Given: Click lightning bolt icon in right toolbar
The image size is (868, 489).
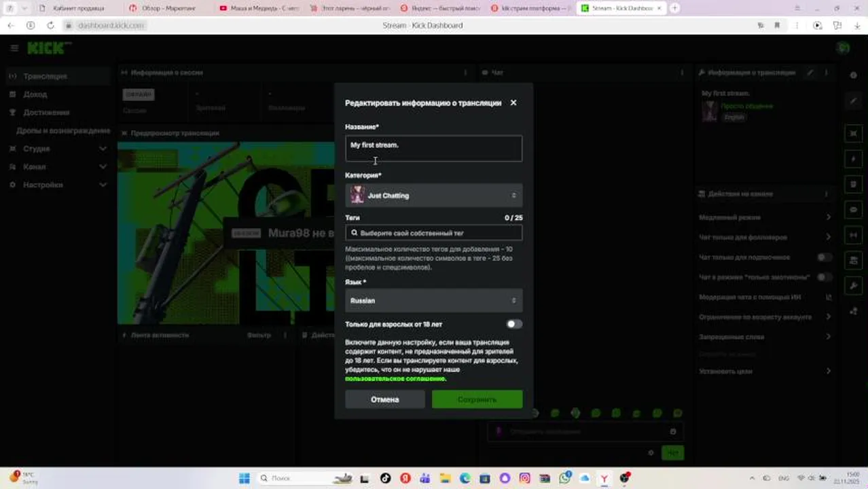Looking at the screenshot, I should point(854,159).
